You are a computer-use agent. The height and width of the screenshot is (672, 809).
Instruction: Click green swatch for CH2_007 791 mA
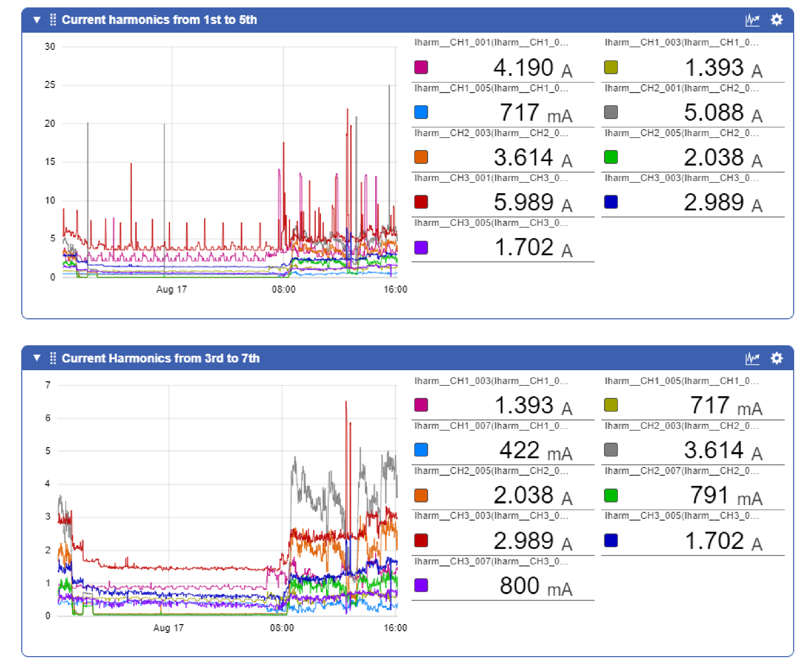(x=611, y=495)
